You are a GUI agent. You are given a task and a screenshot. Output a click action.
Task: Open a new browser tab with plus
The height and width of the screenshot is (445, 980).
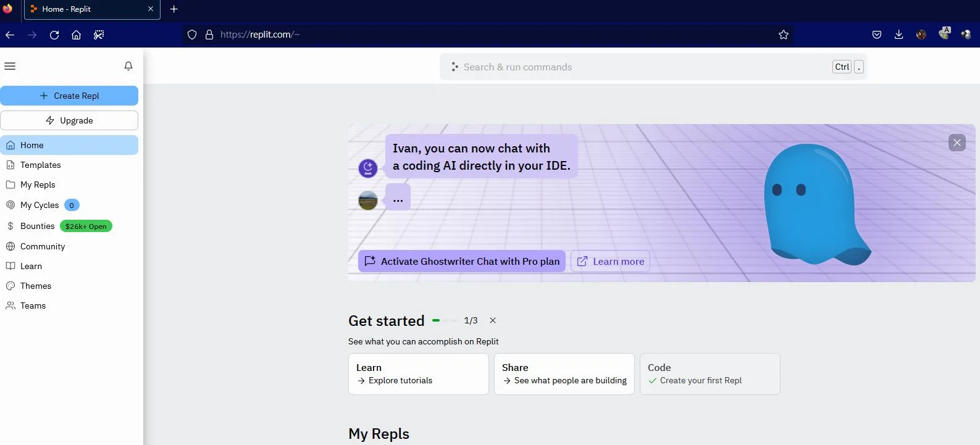pyautogui.click(x=174, y=9)
